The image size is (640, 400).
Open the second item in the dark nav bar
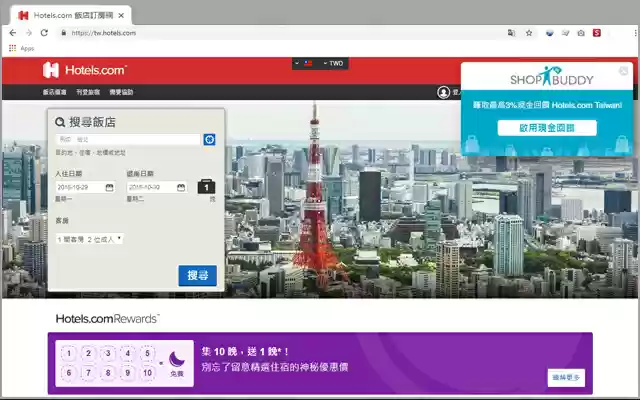point(88,92)
